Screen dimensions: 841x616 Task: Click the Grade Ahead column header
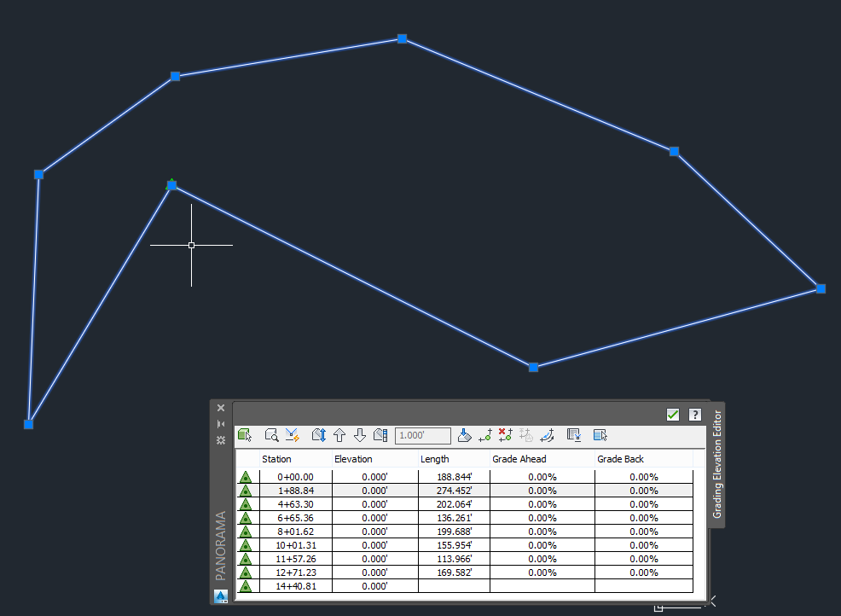tap(542, 459)
